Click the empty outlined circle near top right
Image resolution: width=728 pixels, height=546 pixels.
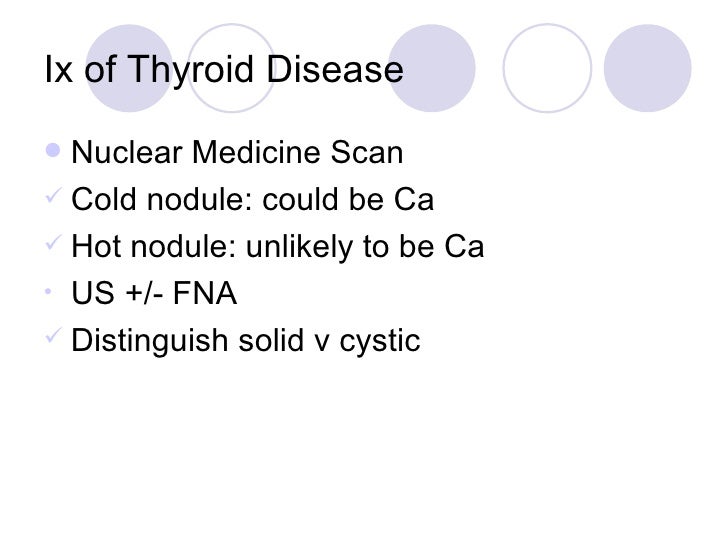click(x=547, y=68)
